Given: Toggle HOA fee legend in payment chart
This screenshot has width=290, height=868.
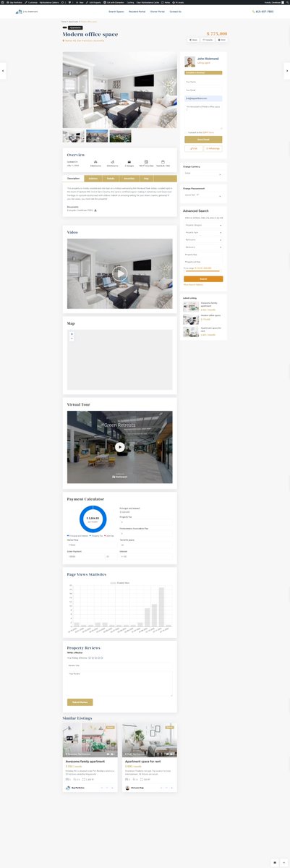Looking at the screenshot, I should [x=109, y=536].
